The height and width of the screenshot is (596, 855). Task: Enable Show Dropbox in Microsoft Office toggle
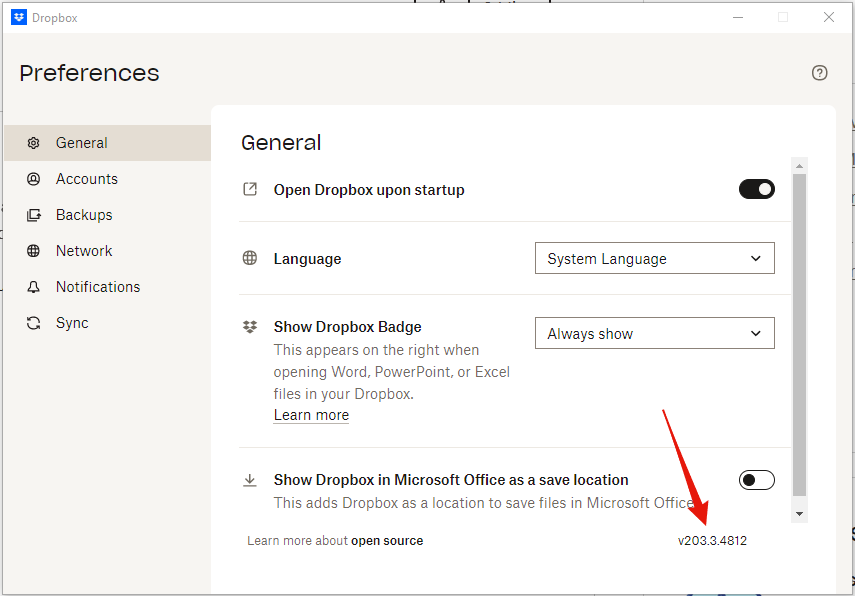click(x=756, y=480)
